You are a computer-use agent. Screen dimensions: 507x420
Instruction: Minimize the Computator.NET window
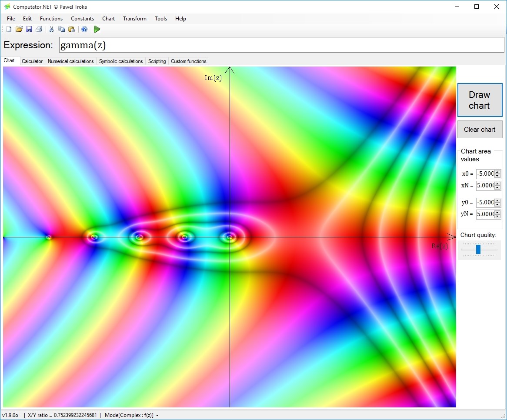(x=457, y=7)
